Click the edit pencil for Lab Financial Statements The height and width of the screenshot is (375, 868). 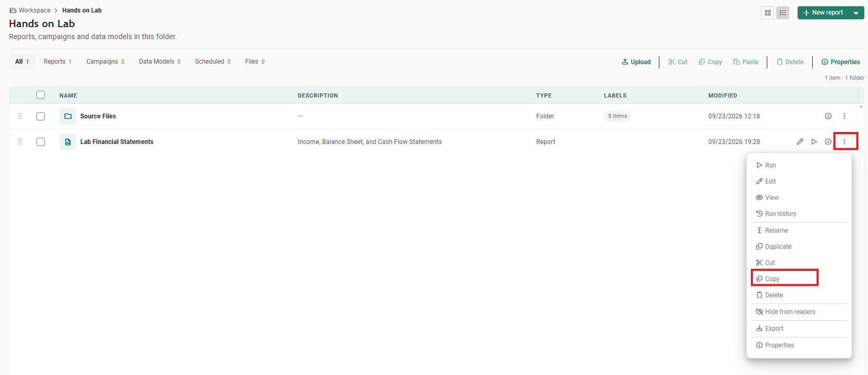tap(800, 142)
